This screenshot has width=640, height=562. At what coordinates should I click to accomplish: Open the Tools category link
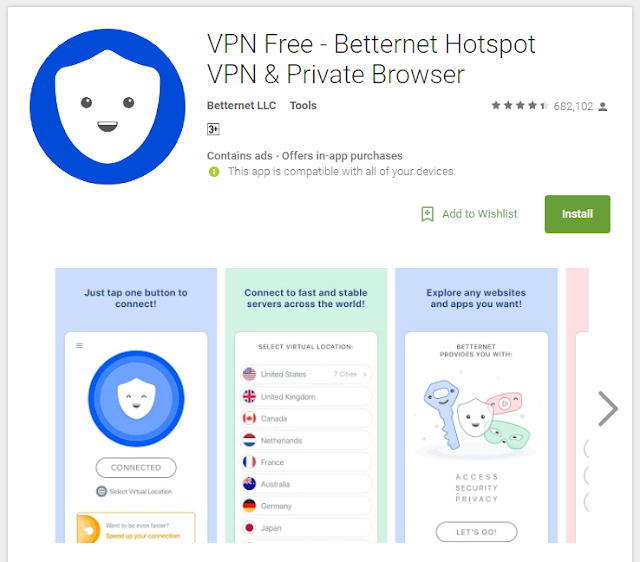(303, 105)
